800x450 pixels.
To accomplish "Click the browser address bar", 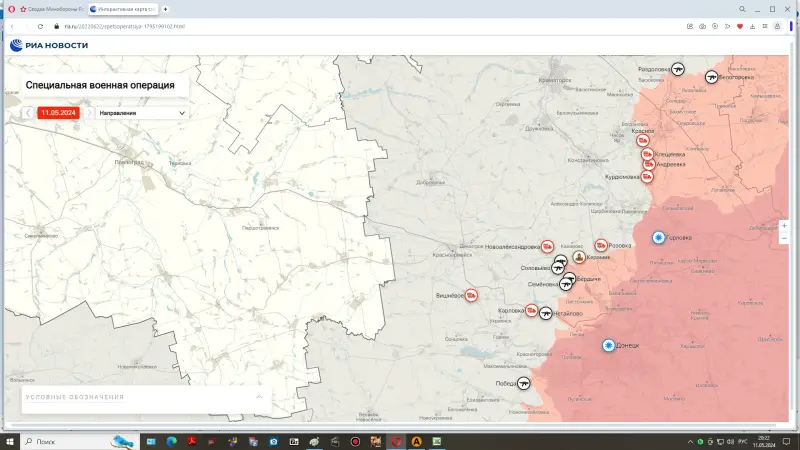I will point(300,26).
